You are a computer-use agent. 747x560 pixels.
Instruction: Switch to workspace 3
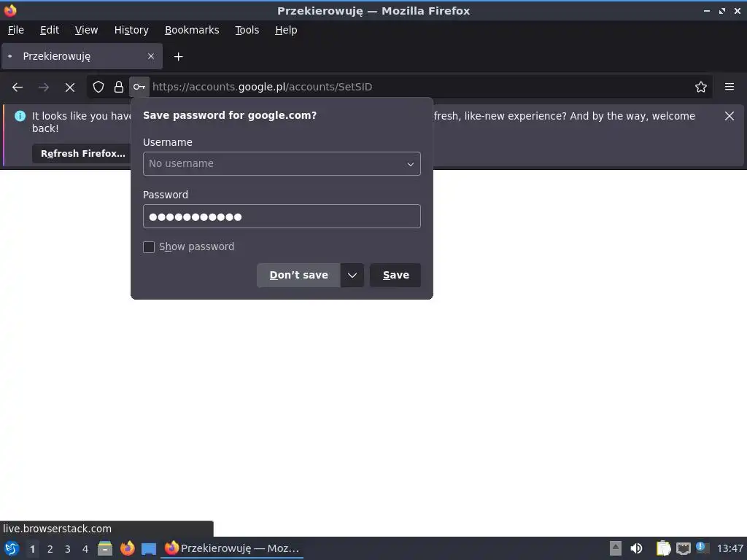[68, 549]
